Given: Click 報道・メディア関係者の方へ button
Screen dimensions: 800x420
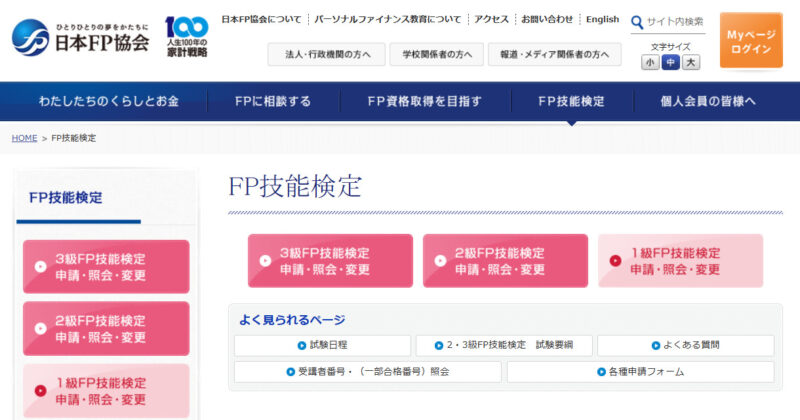Looking at the screenshot, I should 555,55.
